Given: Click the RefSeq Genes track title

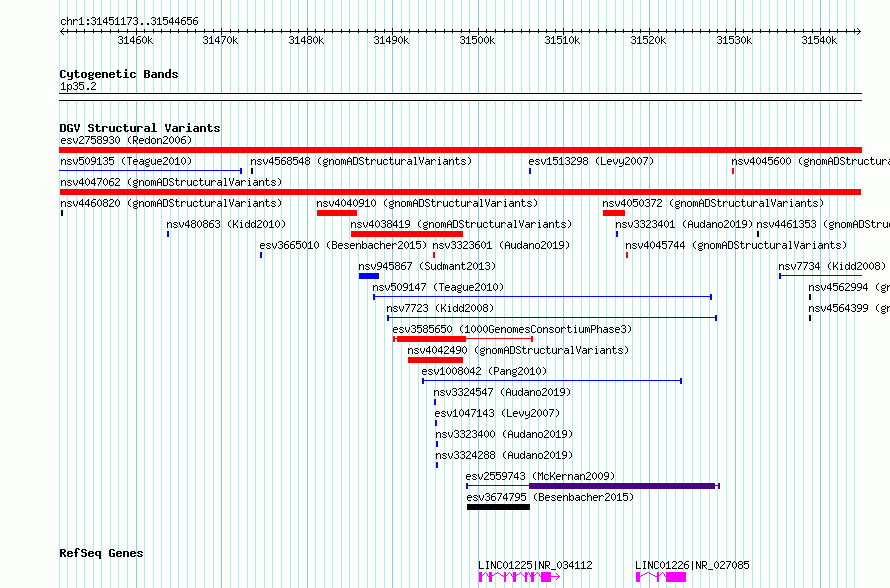Looking at the screenshot, I should pos(101,553).
